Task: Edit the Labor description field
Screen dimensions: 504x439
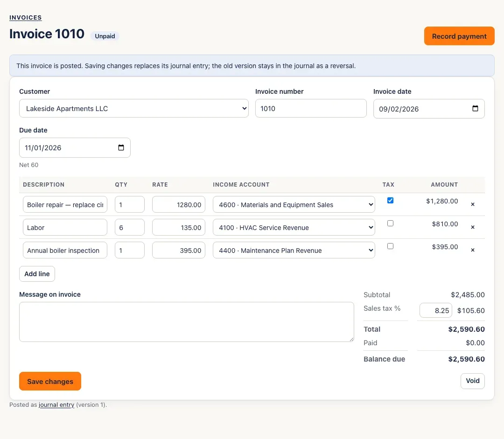Action: (65, 227)
